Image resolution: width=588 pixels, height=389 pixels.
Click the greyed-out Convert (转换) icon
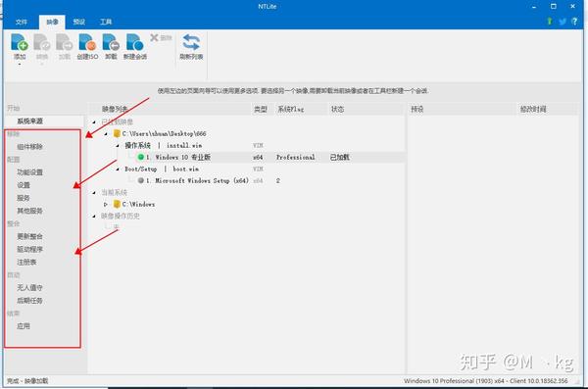pos(41,42)
